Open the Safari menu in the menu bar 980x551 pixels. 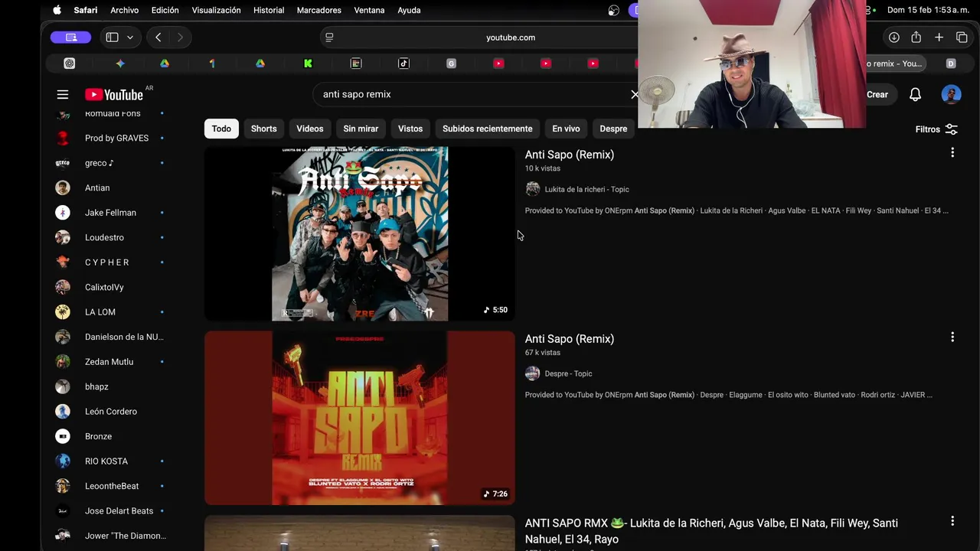86,10
